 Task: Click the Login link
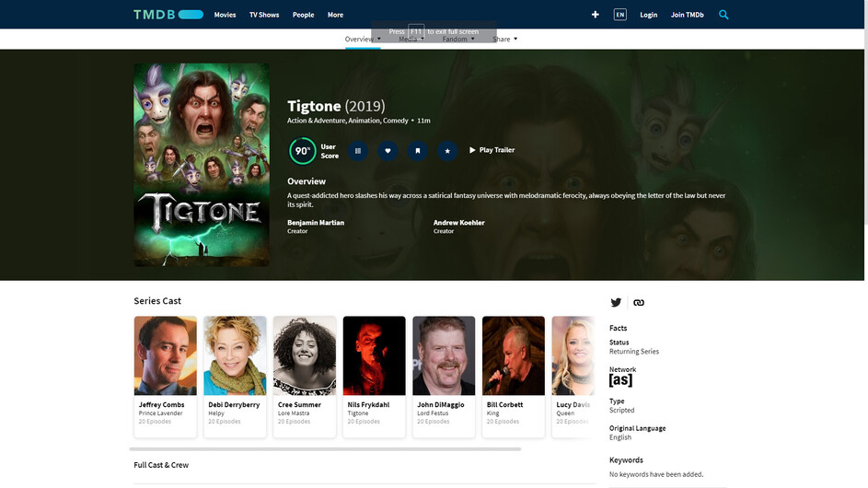648,15
